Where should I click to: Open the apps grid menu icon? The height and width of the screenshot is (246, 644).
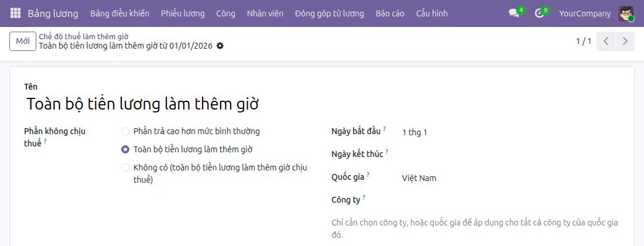click(x=15, y=13)
